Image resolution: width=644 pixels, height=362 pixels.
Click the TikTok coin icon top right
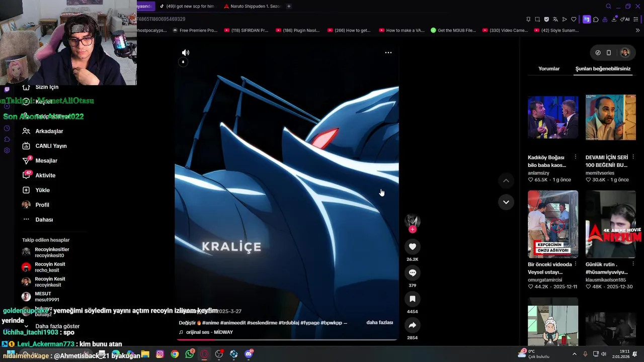click(598, 53)
